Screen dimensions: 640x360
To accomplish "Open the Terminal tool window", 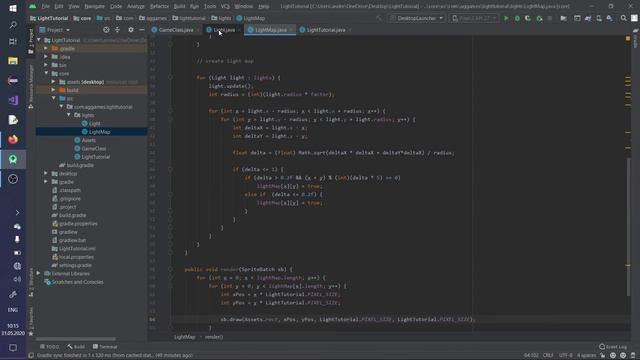I will pyautogui.click(x=105, y=347).
